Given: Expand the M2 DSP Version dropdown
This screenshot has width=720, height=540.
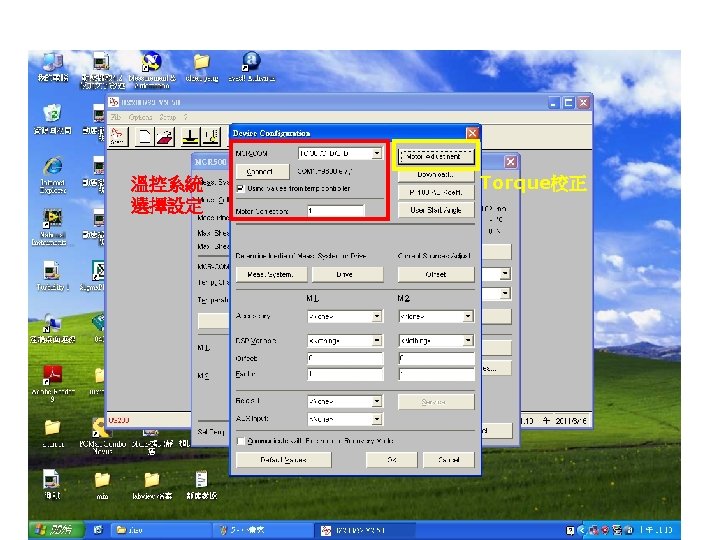Looking at the screenshot, I should 468,340.
